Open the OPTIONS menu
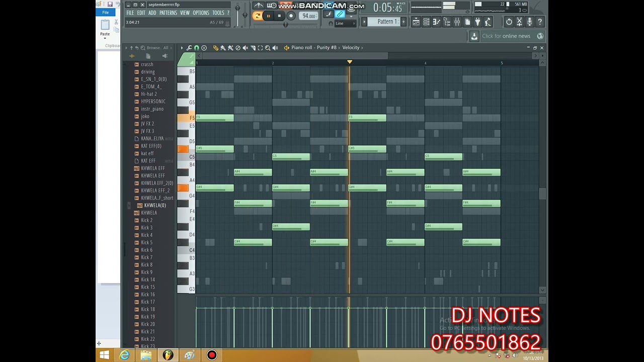644x362 pixels. point(201,13)
